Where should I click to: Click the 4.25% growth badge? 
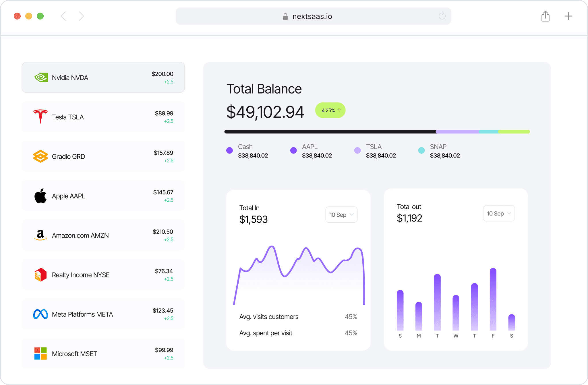[330, 110]
